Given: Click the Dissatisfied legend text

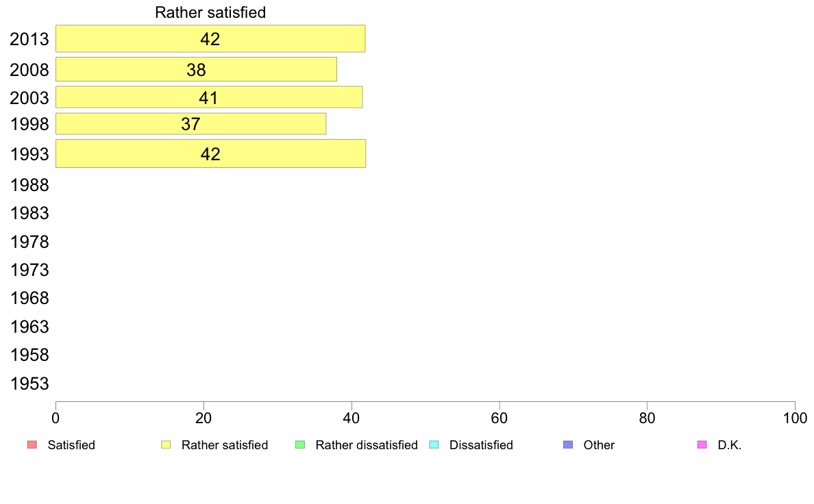Looking at the screenshot, I should [x=481, y=445].
